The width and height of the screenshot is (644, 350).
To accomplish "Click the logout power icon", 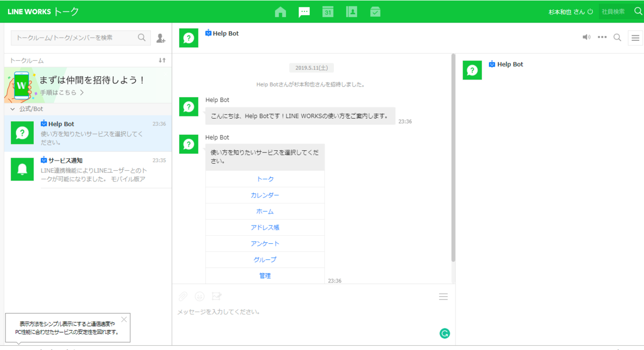I will (x=590, y=11).
